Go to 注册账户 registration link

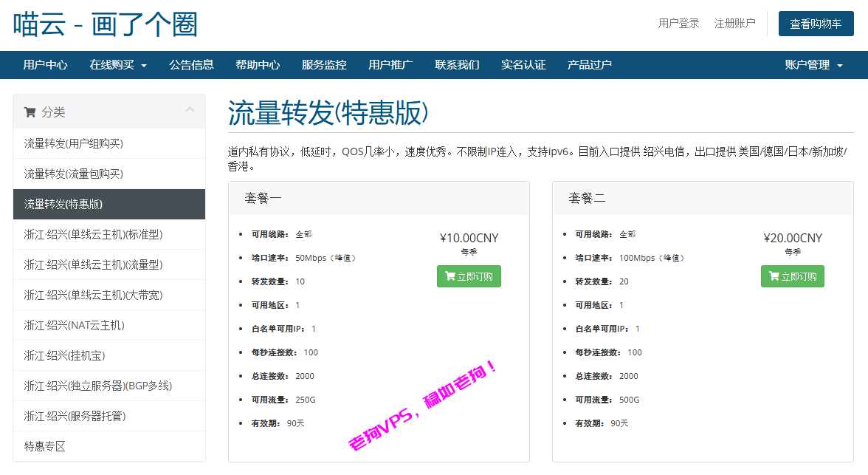(x=734, y=24)
